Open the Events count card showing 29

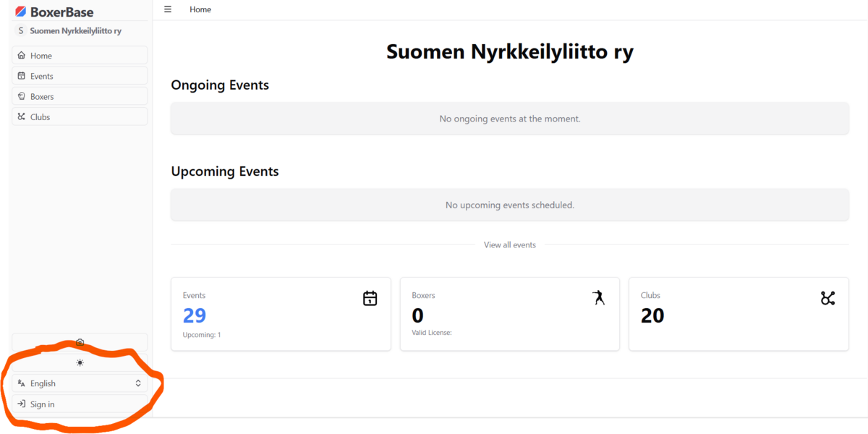coord(281,315)
